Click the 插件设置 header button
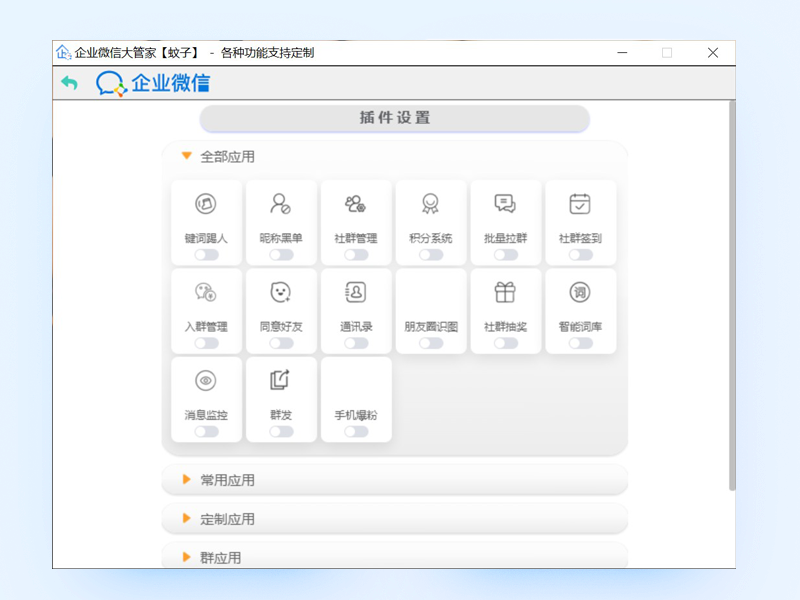 (x=394, y=118)
